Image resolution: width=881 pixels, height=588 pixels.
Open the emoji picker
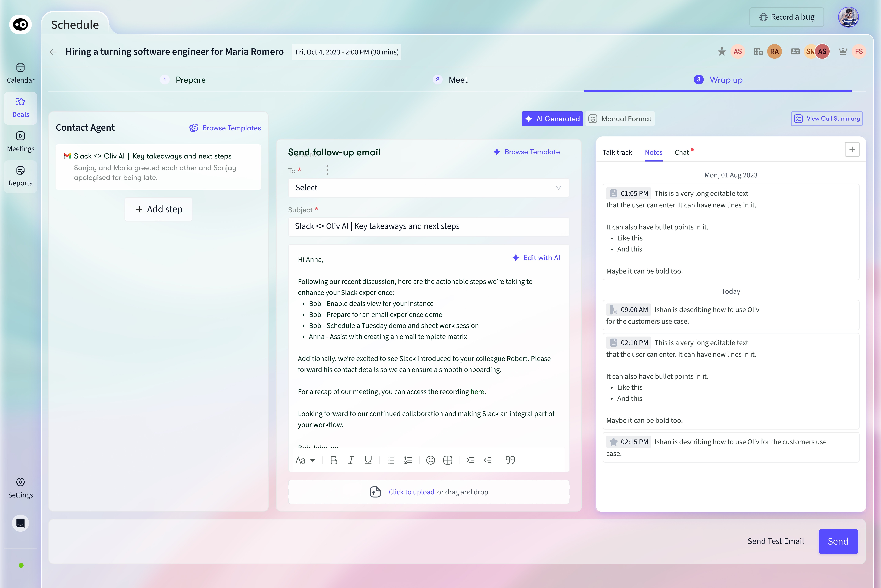coord(431,460)
